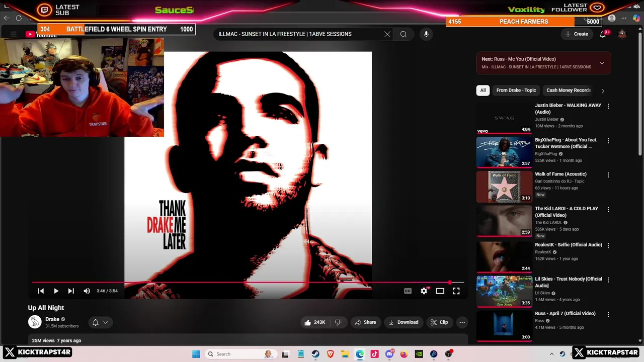The height and width of the screenshot is (362, 644).
Task: Dislike the video
Action: click(338, 322)
